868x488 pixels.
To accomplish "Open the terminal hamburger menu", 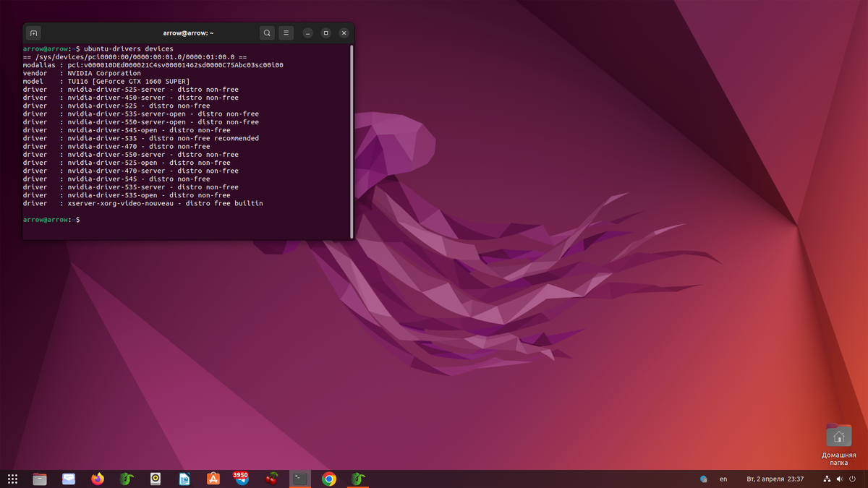I will (x=286, y=33).
